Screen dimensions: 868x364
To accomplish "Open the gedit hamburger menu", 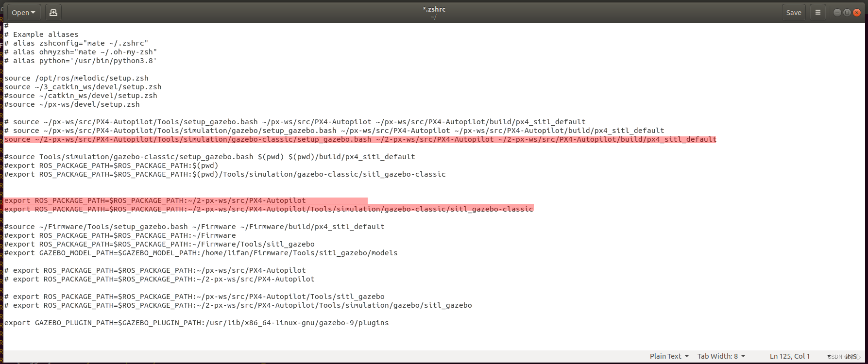I will click(x=818, y=13).
